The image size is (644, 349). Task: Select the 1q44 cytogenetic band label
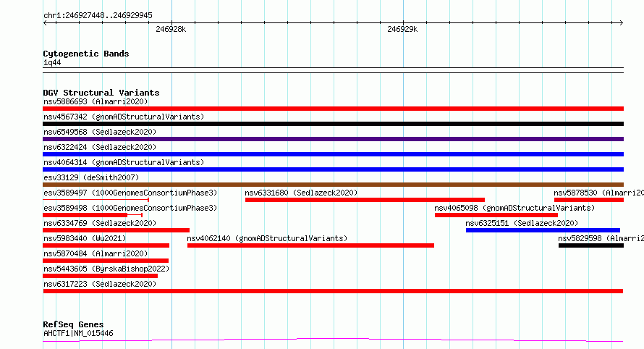(x=52, y=62)
